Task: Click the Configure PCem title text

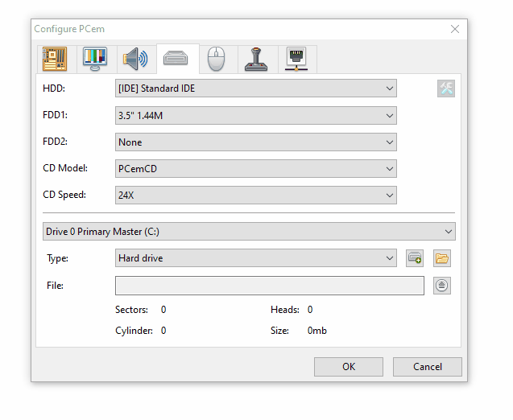Action: tap(69, 29)
